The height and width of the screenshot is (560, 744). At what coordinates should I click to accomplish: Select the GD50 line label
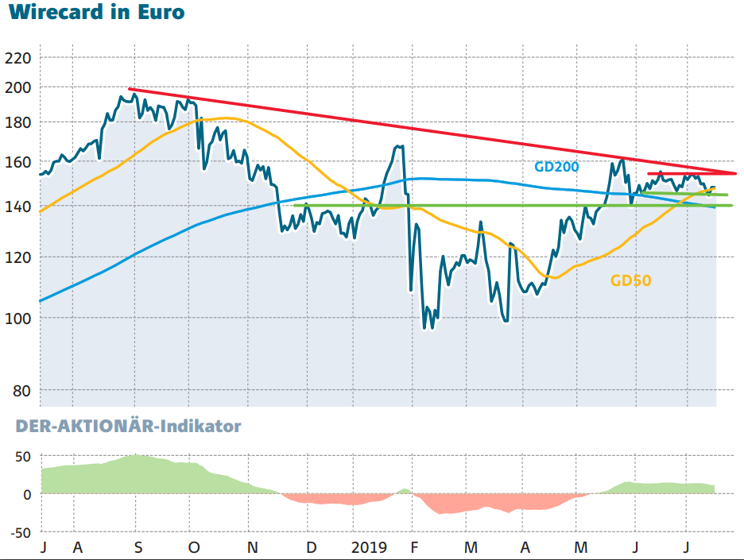[x=630, y=280]
